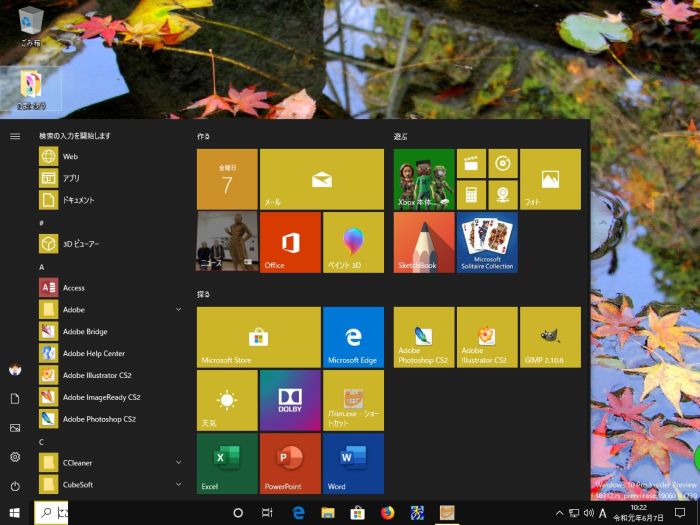Open the Paint 3D tile
700x525 pixels.
click(x=353, y=242)
